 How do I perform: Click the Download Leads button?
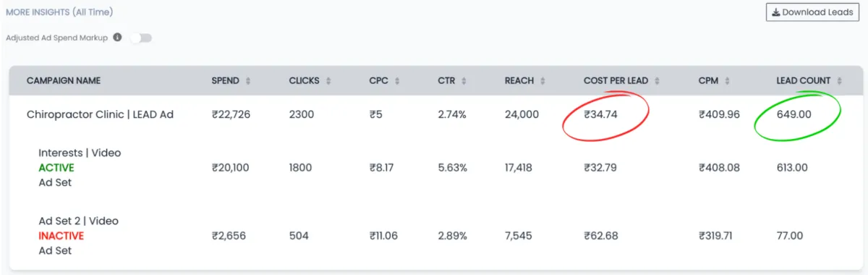point(812,12)
